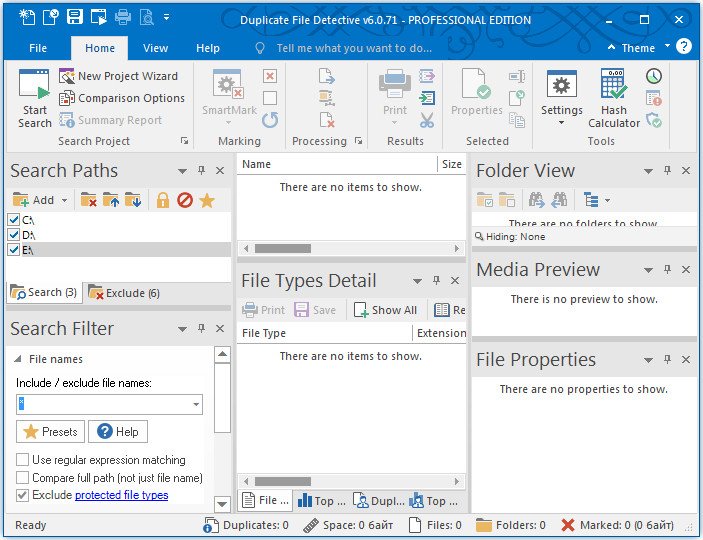This screenshot has height=540, width=703.
Task: Switch to the View ribbon tab
Action: coord(155,48)
